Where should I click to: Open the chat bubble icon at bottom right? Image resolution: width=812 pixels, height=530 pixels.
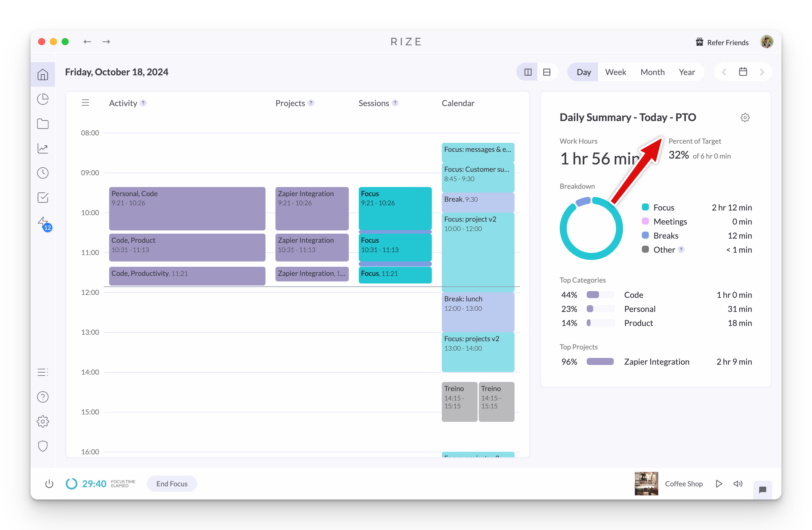(x=762, y=490)
